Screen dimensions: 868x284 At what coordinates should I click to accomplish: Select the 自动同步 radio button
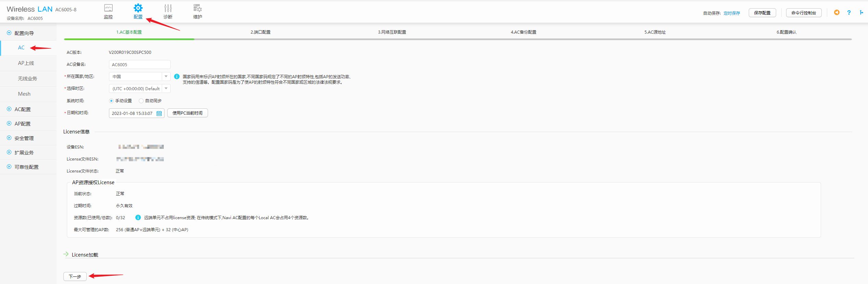[141, 101]
